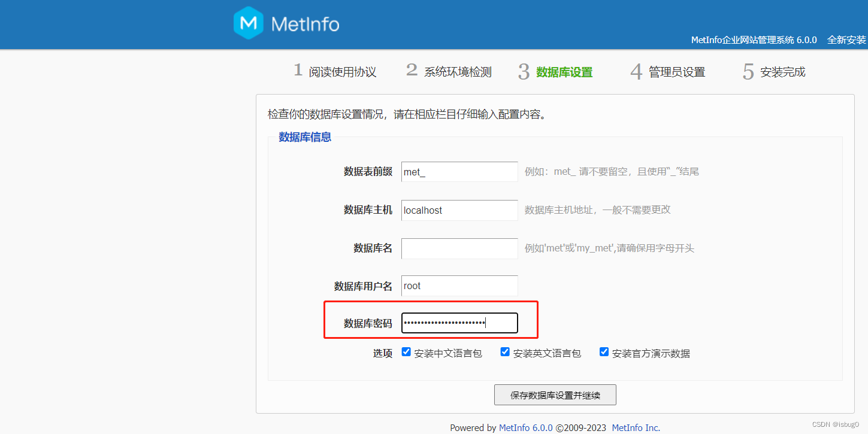Focus the 数据表前缀 input field
This screenshot has width=868, height=434.
[x=459, y=172]
